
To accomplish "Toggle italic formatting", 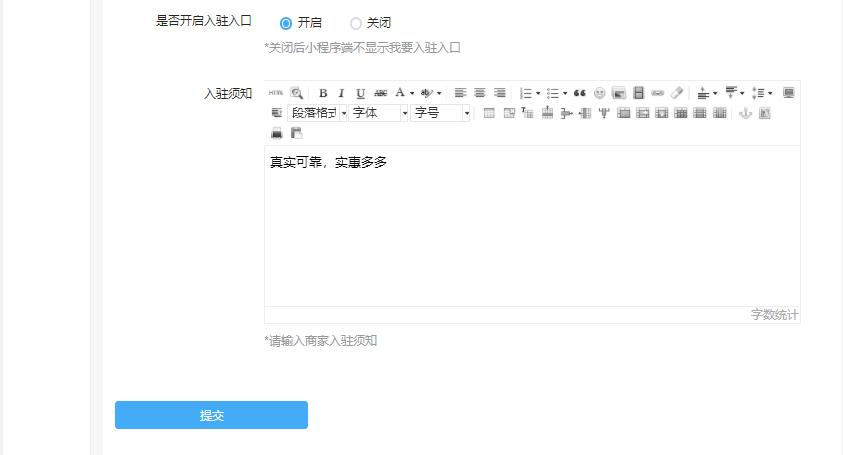I will tap(341, 93).
